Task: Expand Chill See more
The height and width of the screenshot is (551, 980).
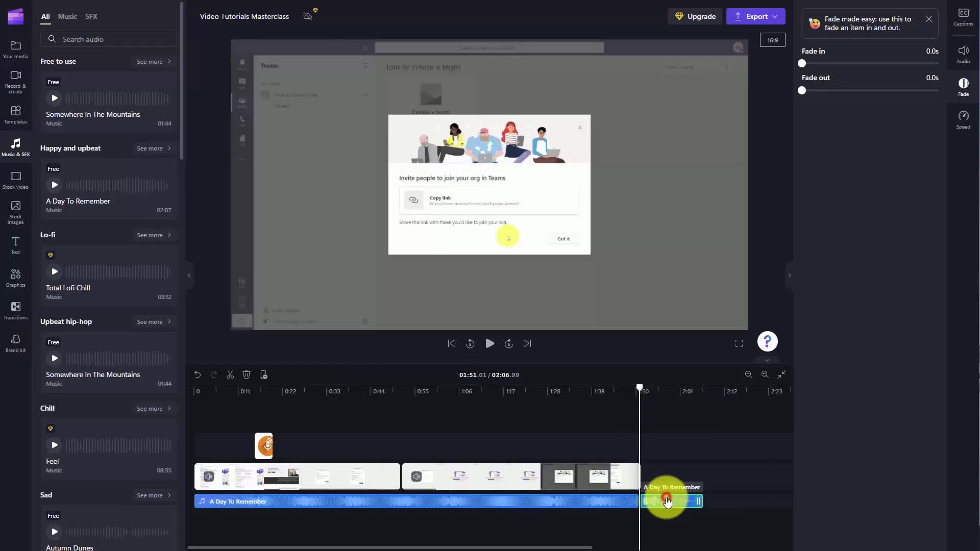Action: pyautogui.click(x=154, y=408)
